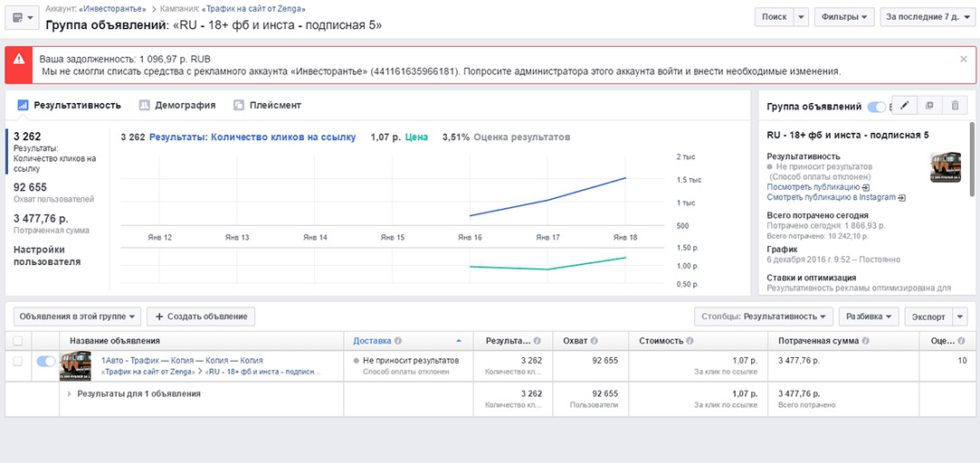Check the select-all checkbox in table header
Image resolution: width=980 pixels, height=463 pixels.
(18, 341)
